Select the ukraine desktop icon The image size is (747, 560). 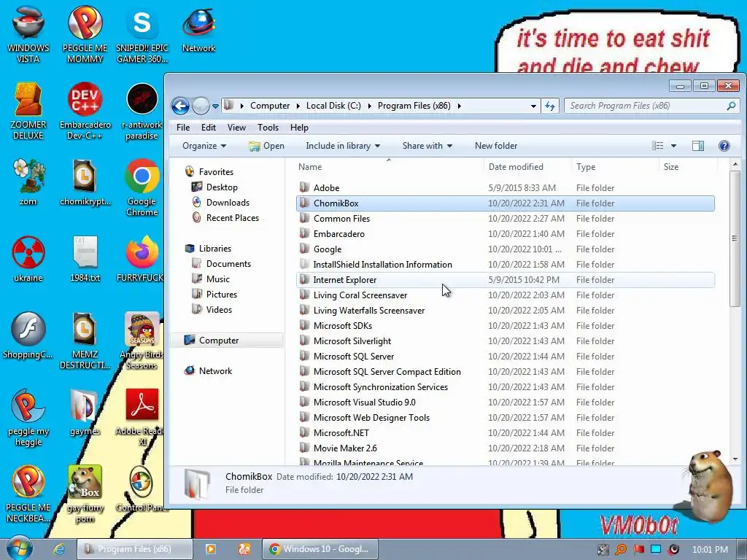tap(28, 259)
